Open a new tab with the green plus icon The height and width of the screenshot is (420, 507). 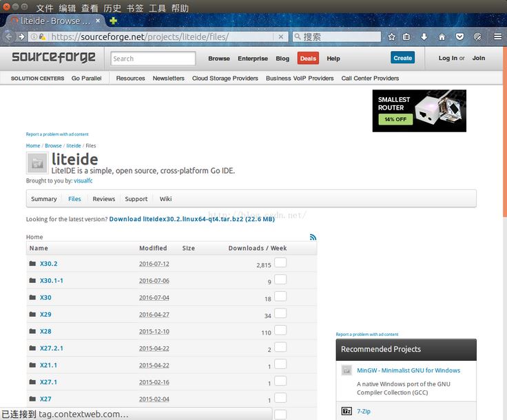tap(114, 21)
